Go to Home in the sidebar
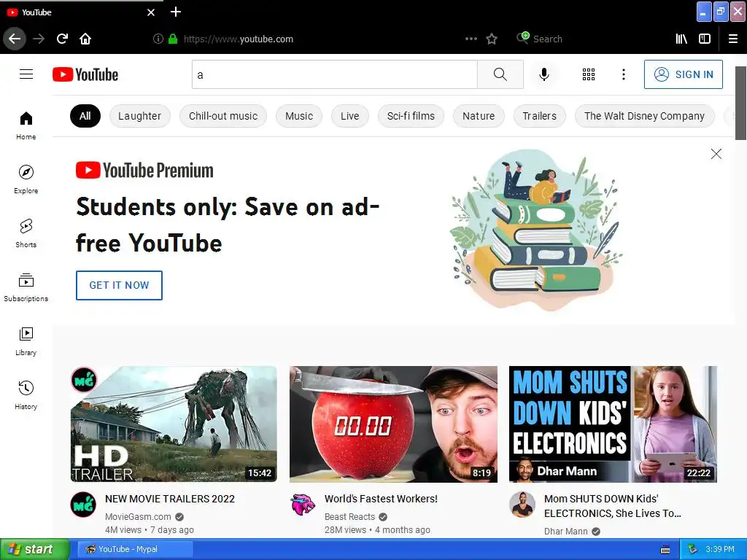The image size is (747, 560). (x=26, y=125)
